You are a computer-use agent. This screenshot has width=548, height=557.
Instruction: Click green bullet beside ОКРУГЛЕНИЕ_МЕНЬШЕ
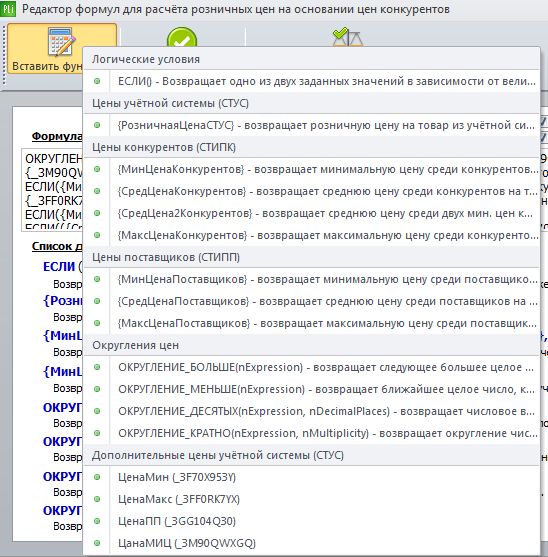point(97,389)
